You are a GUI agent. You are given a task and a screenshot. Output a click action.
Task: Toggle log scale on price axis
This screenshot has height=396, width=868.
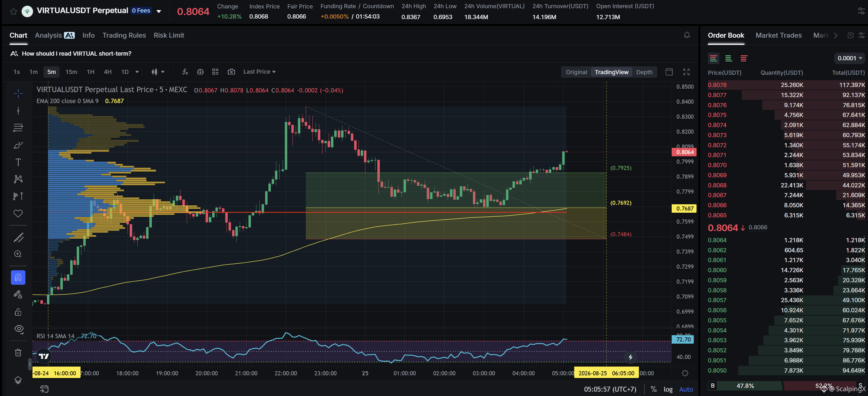(x=668, y=389)
